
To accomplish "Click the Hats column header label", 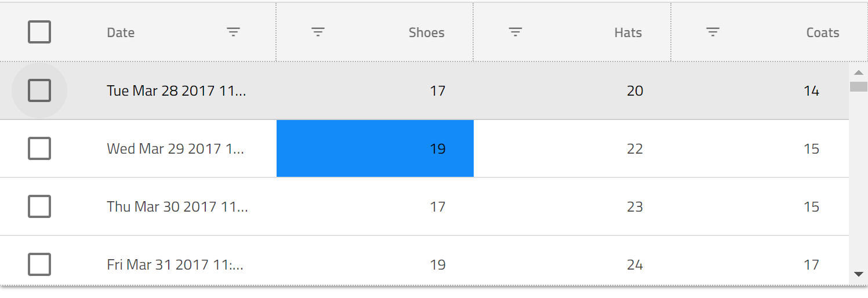I will pos(628,32).
